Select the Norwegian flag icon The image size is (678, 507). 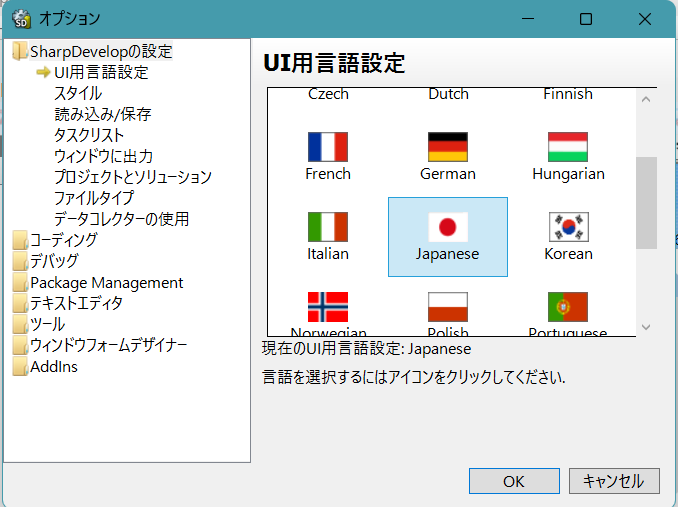click(327, 307)
